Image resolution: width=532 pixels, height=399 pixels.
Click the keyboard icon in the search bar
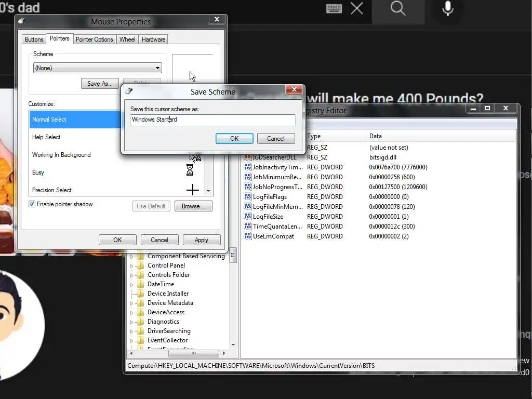click(x=334, y=8)
